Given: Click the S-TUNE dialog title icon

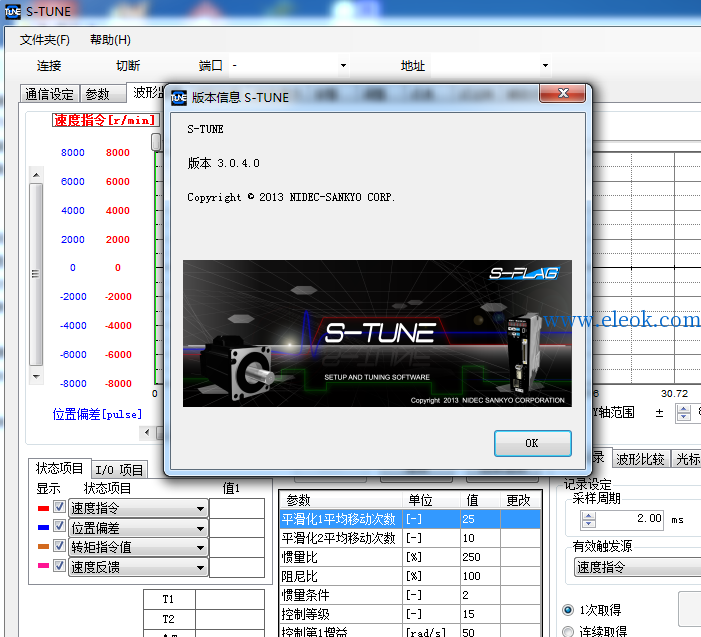Looking at the screenshot, I should click(x=179, y=97).
